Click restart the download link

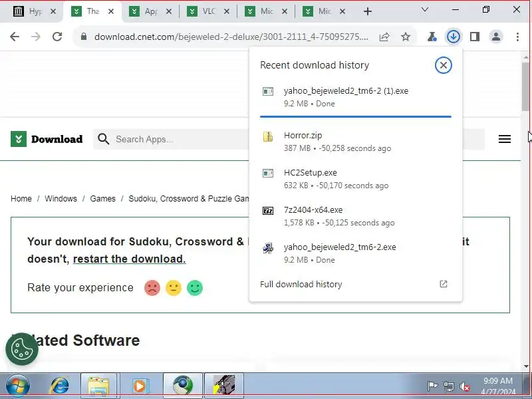[x=129, y=259]
